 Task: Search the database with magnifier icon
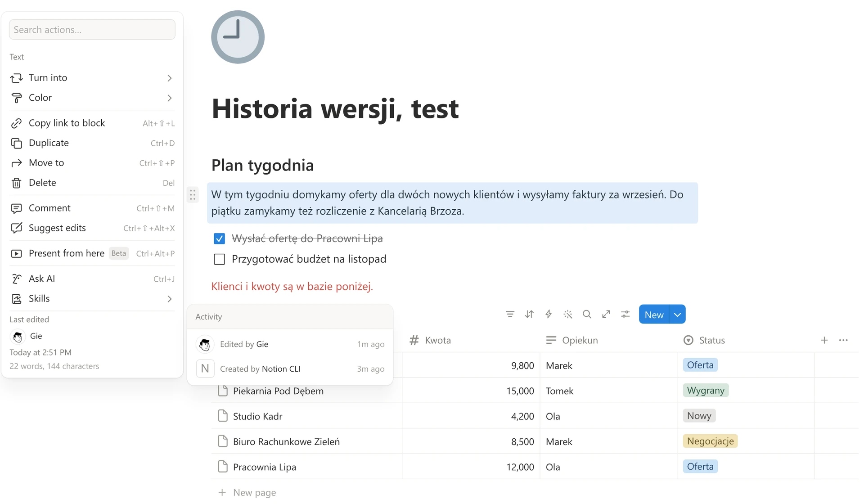(587, 314)
